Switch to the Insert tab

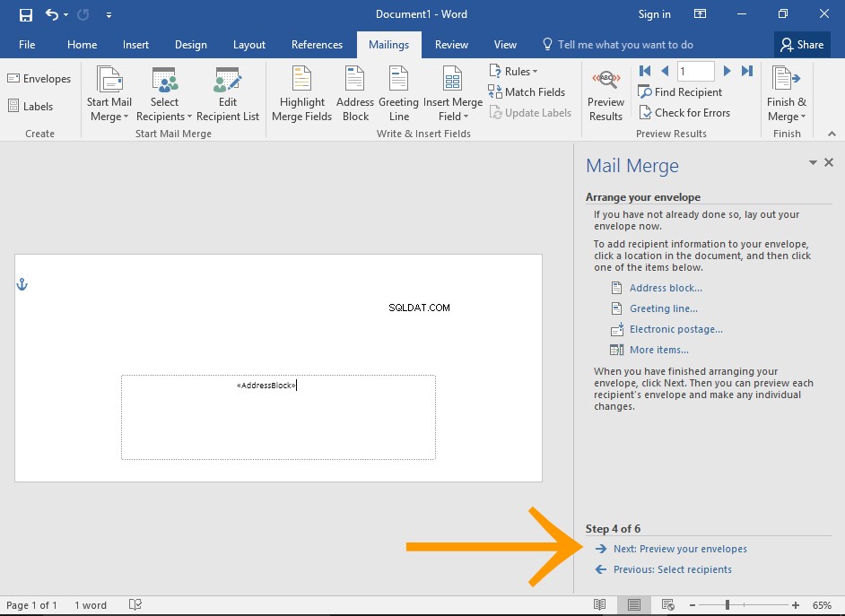pos(135,45)
